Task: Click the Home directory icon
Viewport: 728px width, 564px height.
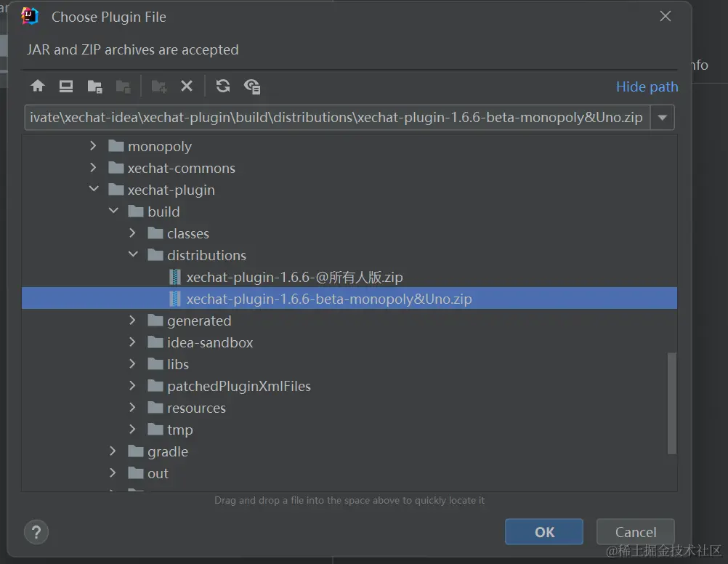Action: pyautogui.click(x=38, y=86)
